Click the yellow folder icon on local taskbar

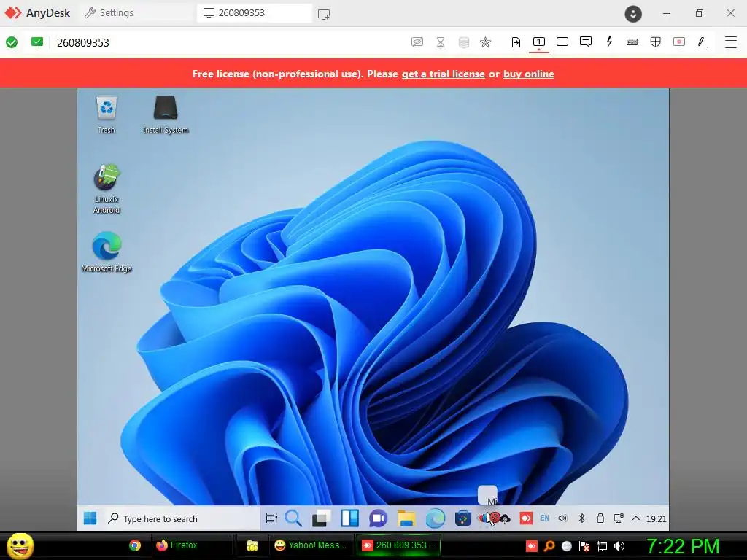point(252,545)
